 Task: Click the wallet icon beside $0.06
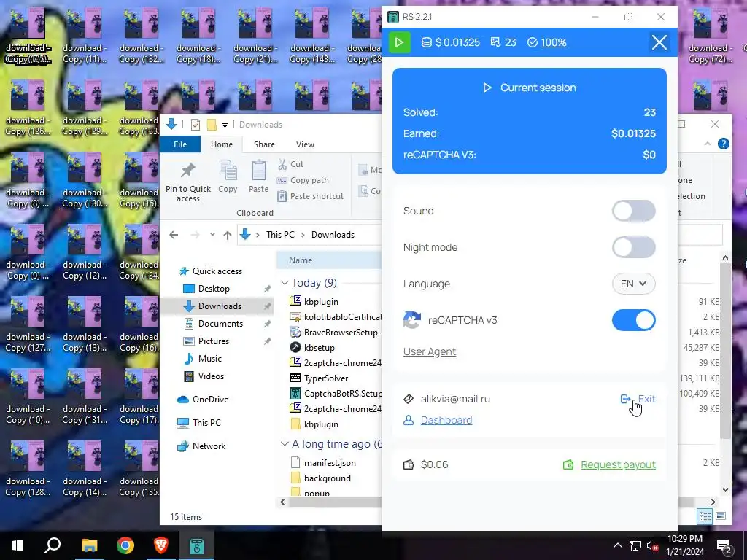coord(409,464)
